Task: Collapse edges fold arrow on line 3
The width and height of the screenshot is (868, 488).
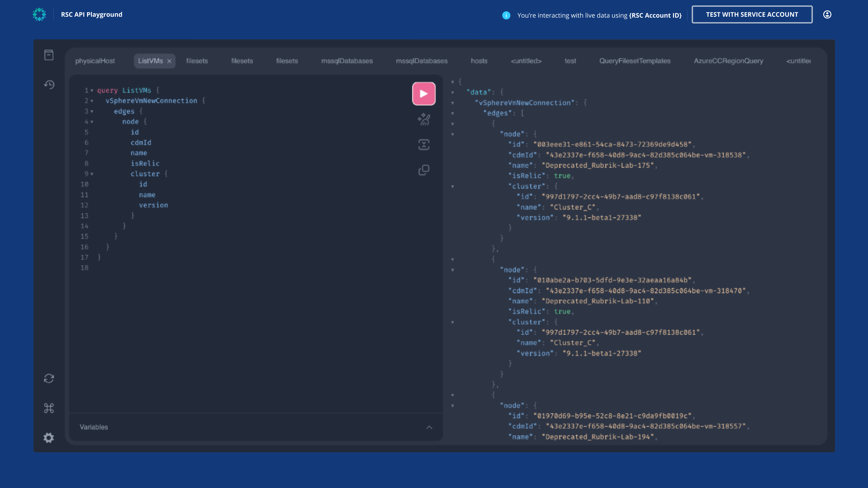Action: tap(92, 111)
